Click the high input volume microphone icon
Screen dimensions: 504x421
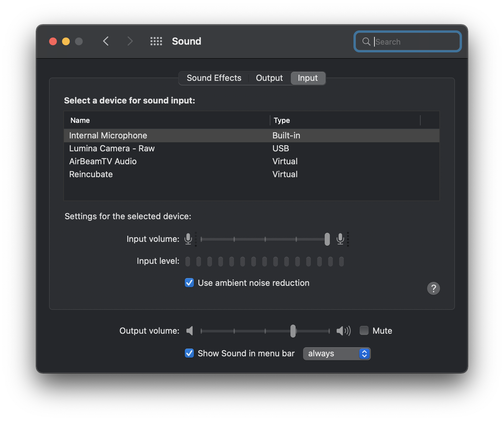point(340,239)
